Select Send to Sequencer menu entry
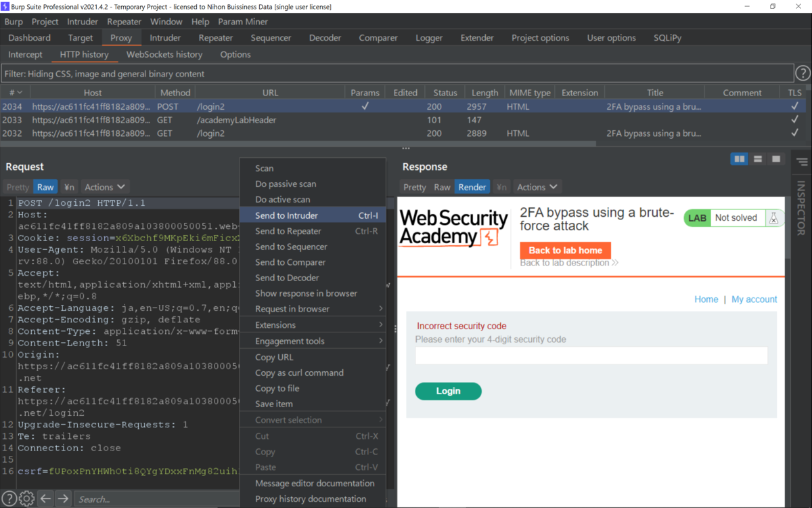 pyautogui.click(x=313, y=247)
